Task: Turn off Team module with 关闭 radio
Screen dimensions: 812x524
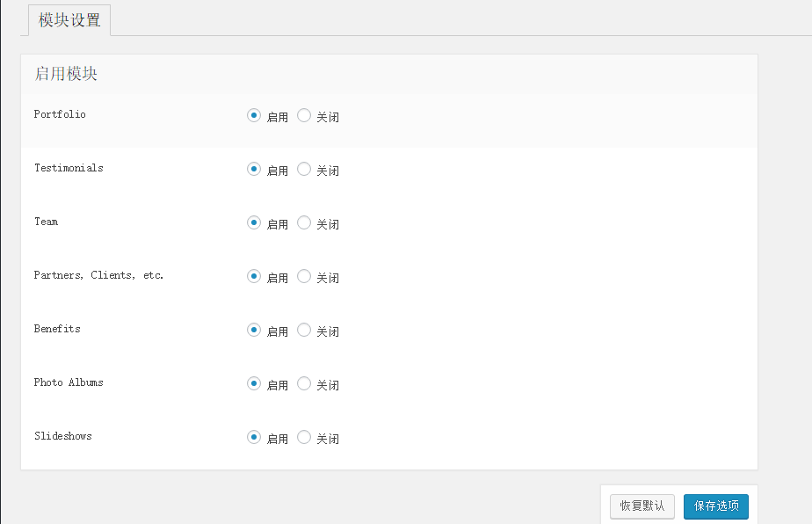Action: coord(304,222)
